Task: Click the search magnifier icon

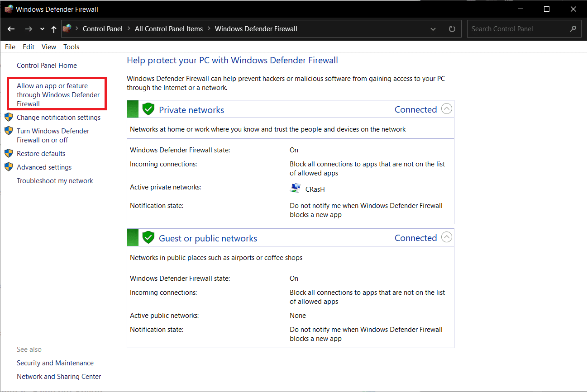Action: [x=573, y=29]
